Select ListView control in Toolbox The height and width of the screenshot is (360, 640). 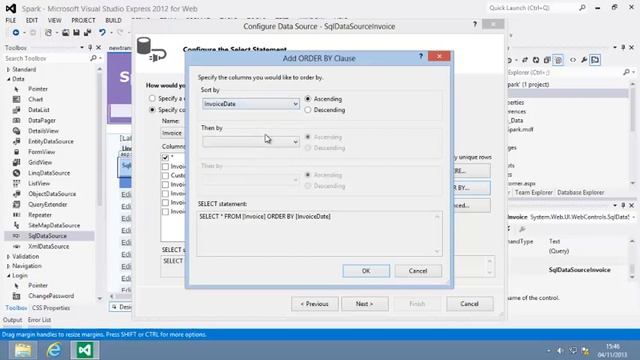(x=39, y=184)
